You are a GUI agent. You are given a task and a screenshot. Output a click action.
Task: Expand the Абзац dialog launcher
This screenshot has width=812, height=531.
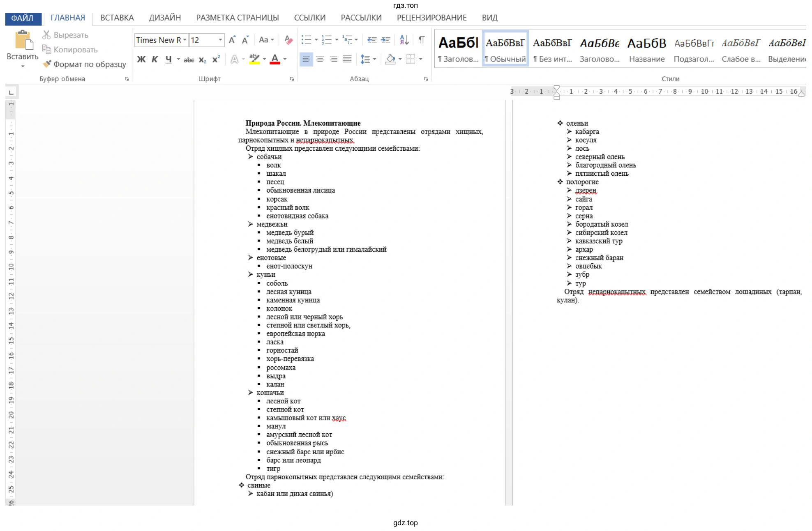tap(426, 79)
